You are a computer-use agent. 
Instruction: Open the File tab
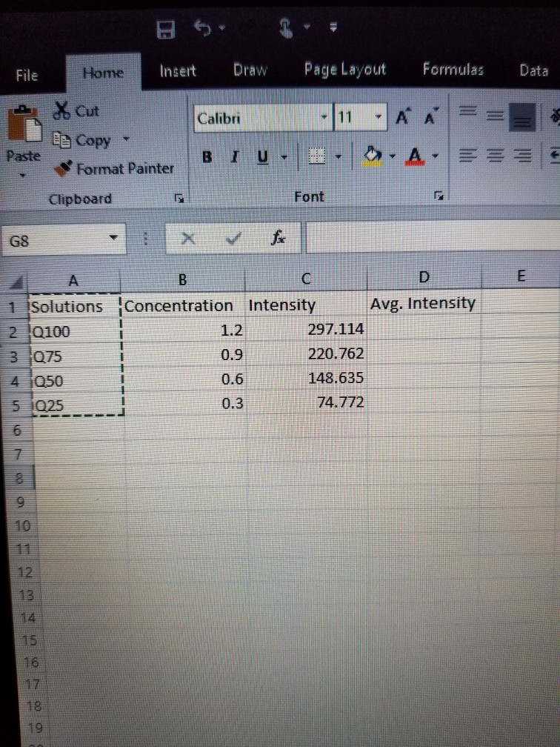coord(27,76)
